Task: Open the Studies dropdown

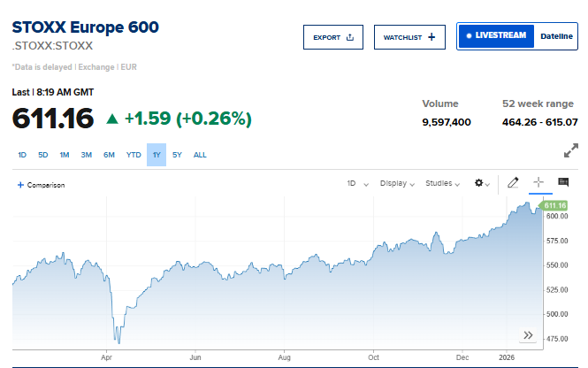Action: click(443, 184)
